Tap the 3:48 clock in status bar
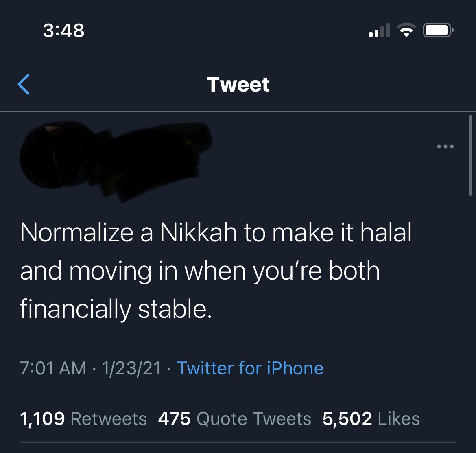This screenshot has height=453, width=476. 64,31
